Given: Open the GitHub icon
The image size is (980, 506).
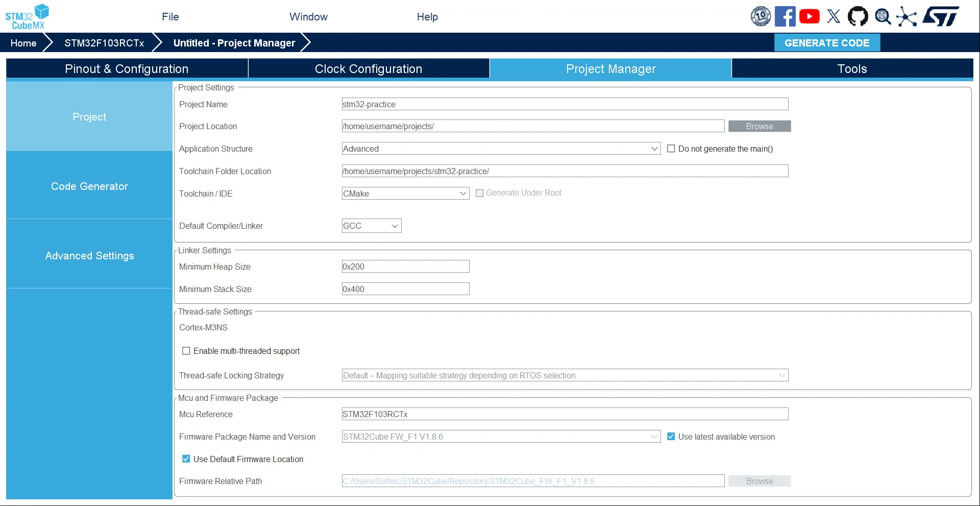Looking at the screenshot, I should 858,16.
